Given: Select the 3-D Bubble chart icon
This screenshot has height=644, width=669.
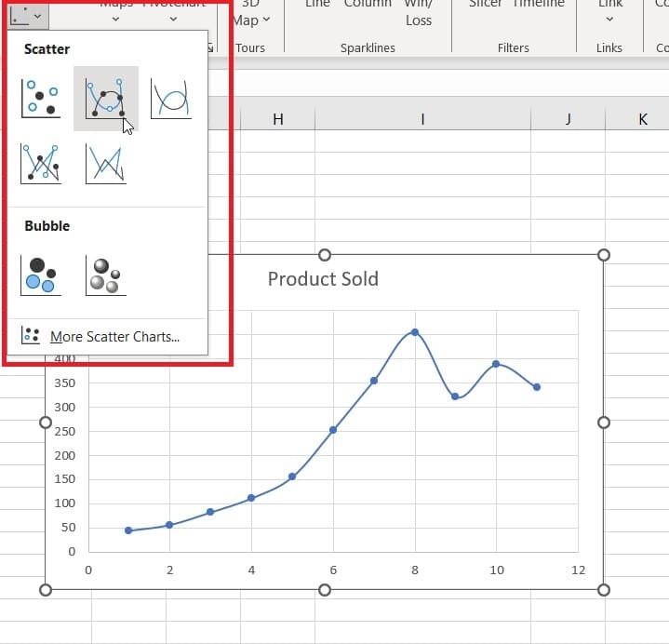Looking at the screenshot, I should point(106,275).
